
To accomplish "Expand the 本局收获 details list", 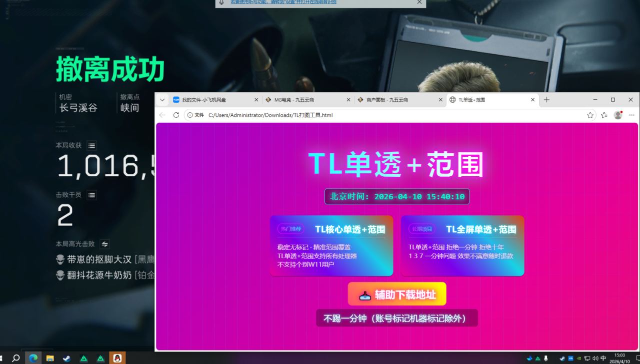I will pyautogui.click(x=91, y=146).
